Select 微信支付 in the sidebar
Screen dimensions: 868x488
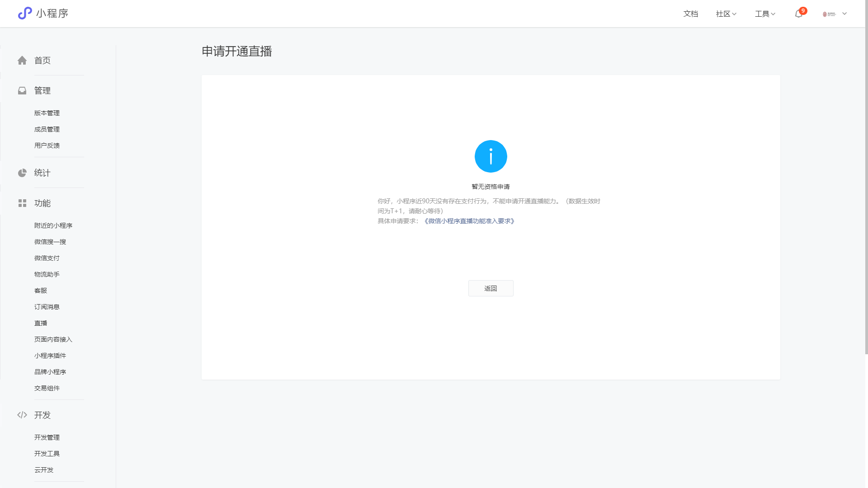47,258
